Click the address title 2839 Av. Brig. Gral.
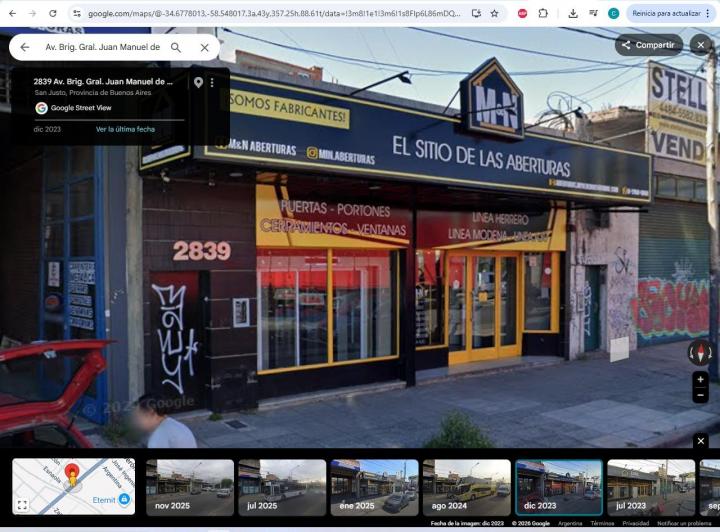 point(103,82)
